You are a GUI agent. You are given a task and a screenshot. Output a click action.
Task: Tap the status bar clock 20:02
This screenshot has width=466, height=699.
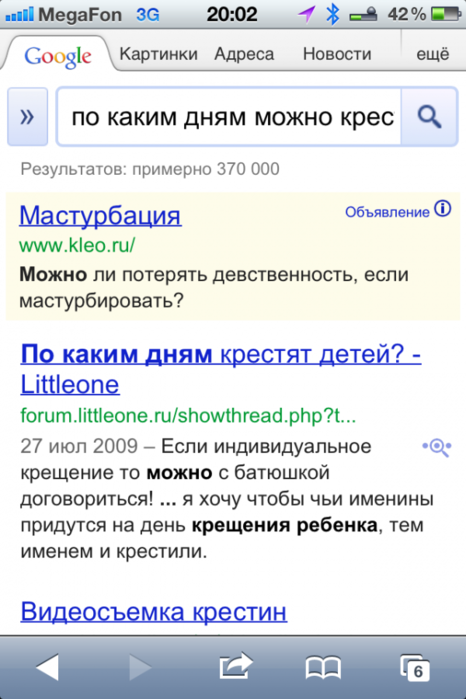click(232, 14)
